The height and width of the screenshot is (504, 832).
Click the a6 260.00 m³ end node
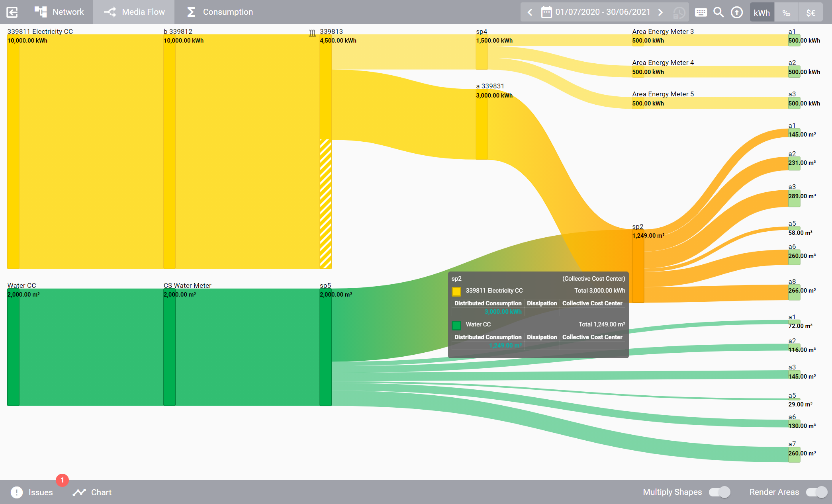[x=794, y=257]
